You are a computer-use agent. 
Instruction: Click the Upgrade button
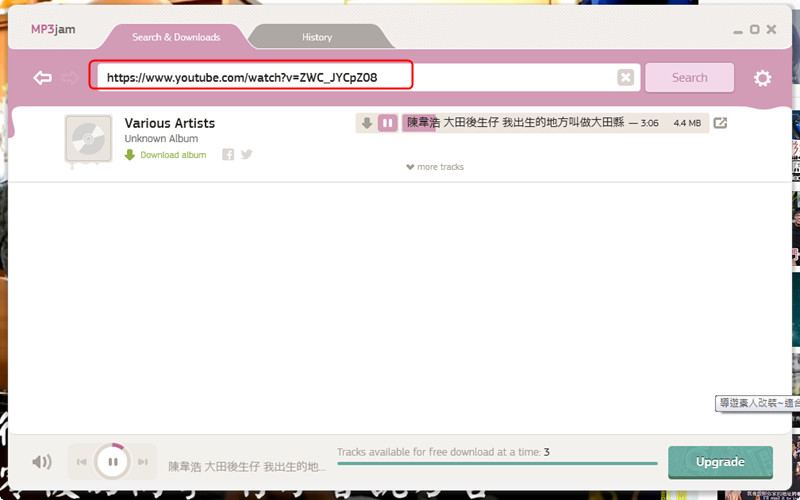pos(720,462)
